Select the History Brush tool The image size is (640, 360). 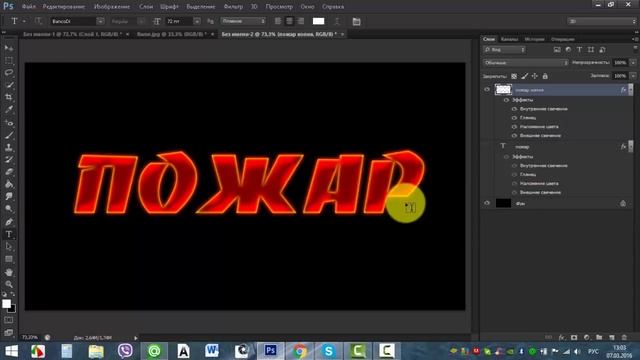9,160
